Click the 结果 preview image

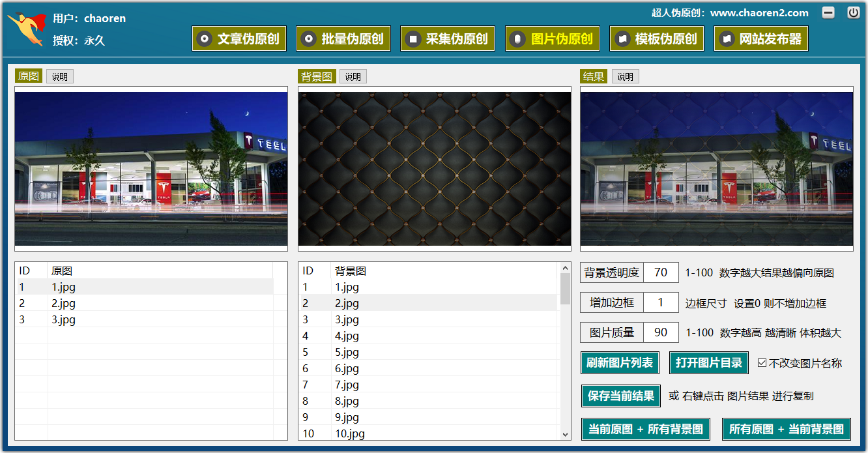coord(717,169)
